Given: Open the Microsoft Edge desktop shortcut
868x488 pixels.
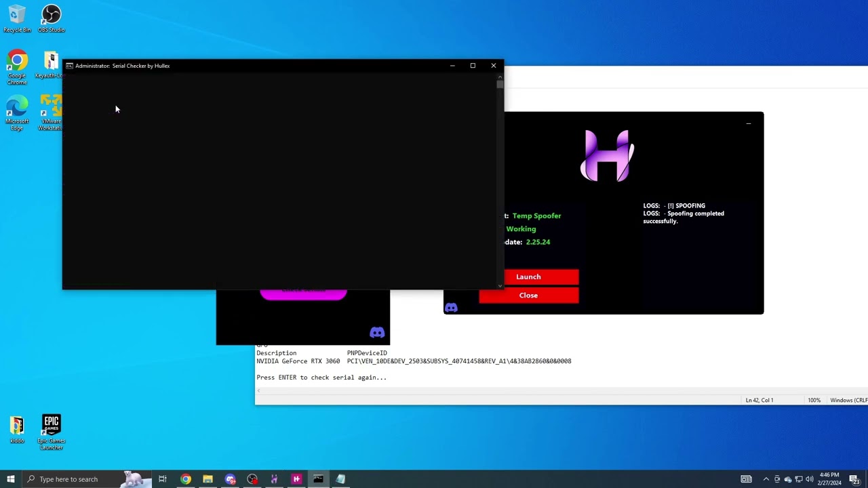Looking at the screenshot, I should 17,113.
